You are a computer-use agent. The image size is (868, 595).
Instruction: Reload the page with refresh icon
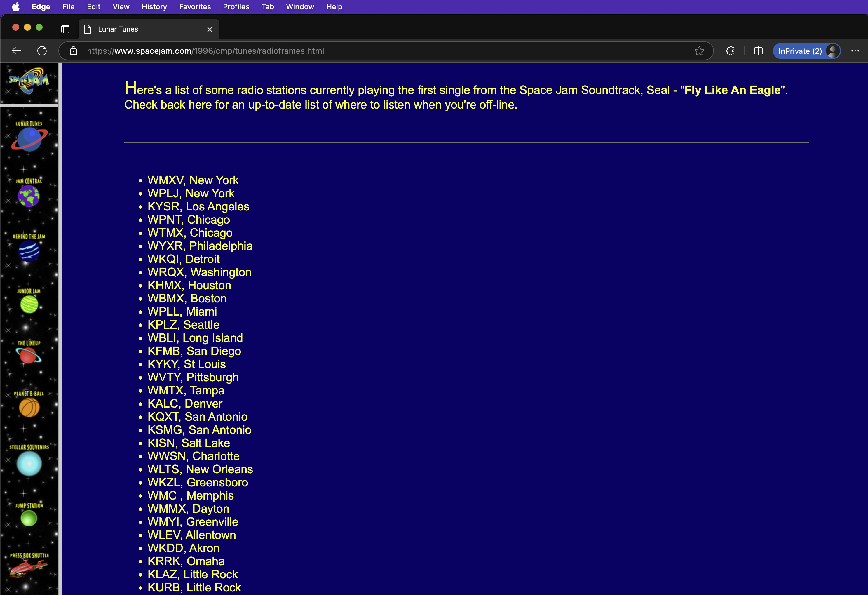pos(42,51)
